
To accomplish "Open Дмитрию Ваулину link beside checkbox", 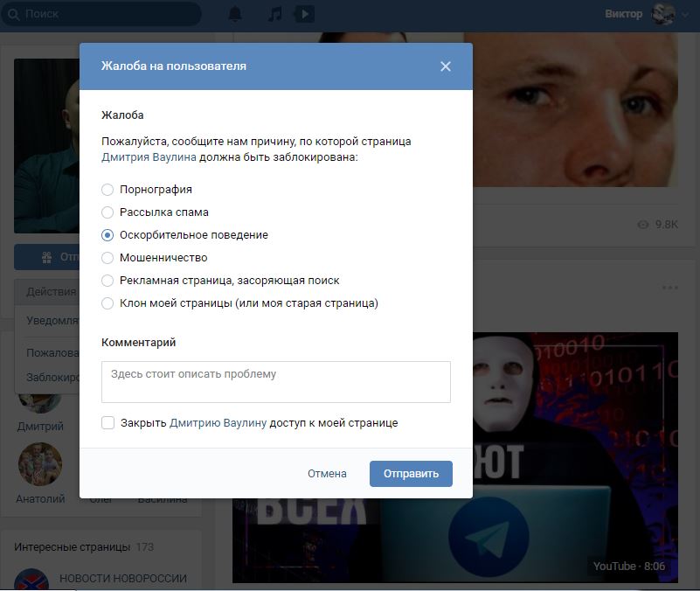I will [218, 423].
